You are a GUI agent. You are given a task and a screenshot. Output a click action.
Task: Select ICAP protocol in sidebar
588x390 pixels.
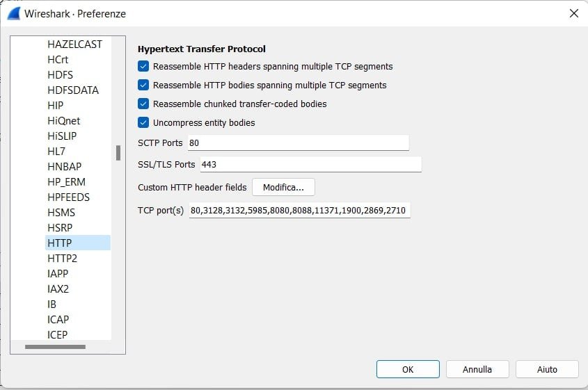coord(58,320)
